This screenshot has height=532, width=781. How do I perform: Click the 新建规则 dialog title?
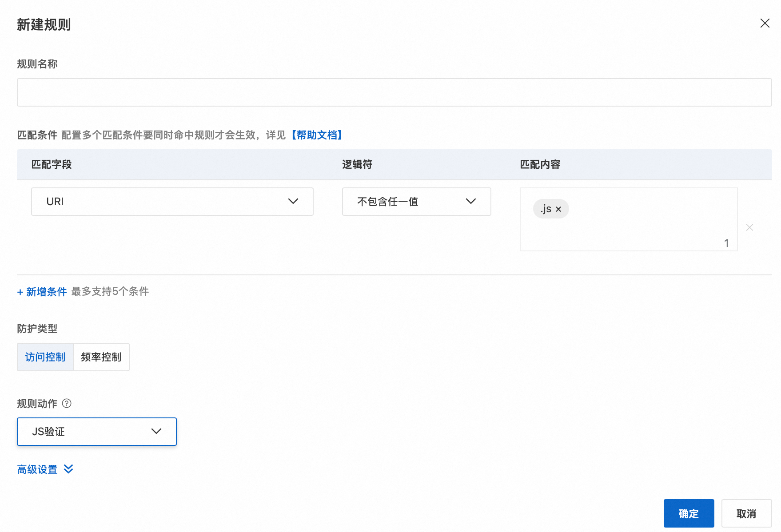44,24
